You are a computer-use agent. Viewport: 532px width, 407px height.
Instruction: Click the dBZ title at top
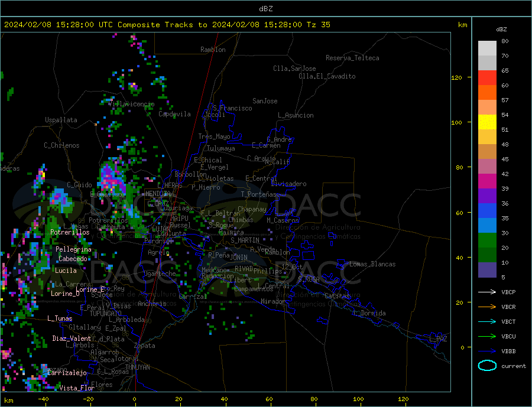point(265,9)
